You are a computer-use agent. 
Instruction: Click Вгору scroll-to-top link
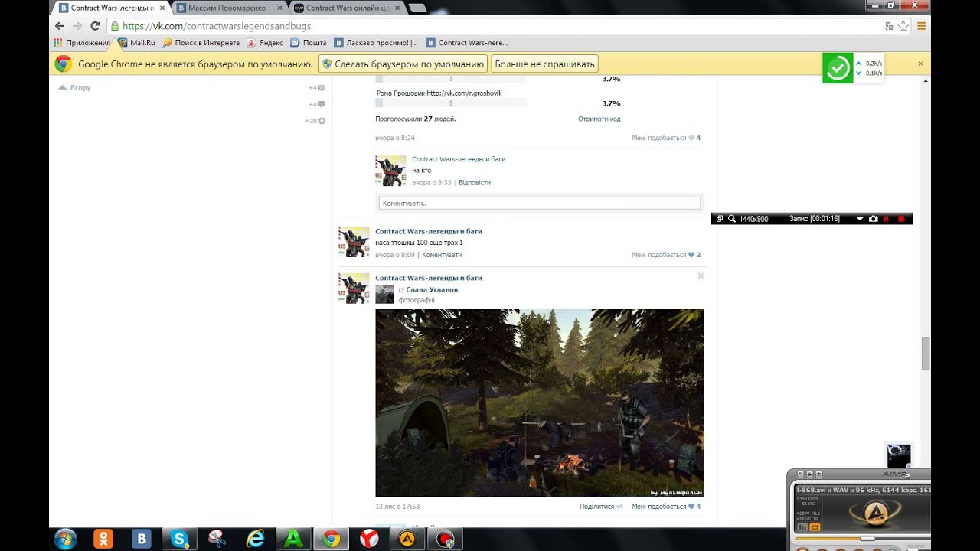tap(75, 87)
